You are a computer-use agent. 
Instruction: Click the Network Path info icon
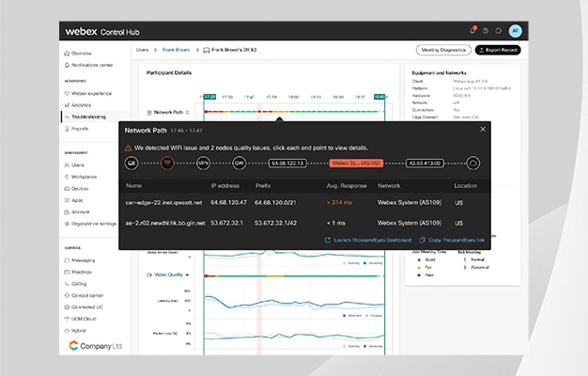coord(188,112)
